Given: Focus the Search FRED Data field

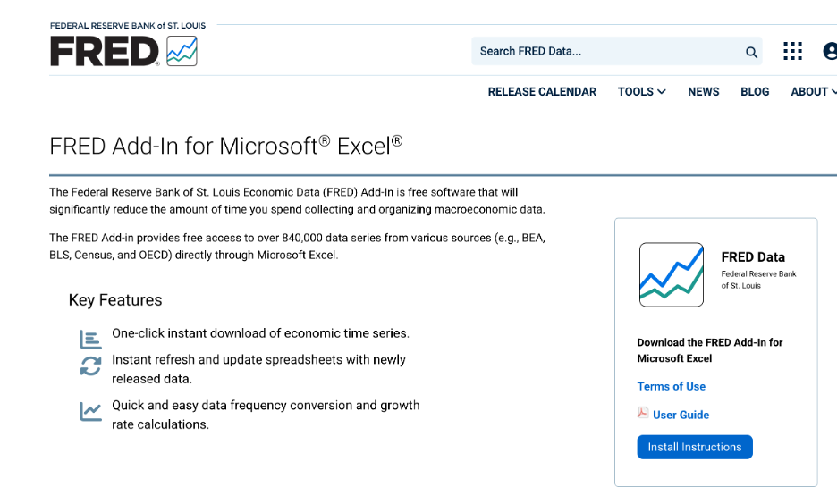Looking at the screenshot, I should pyautogui.click(x=616, y=51).
